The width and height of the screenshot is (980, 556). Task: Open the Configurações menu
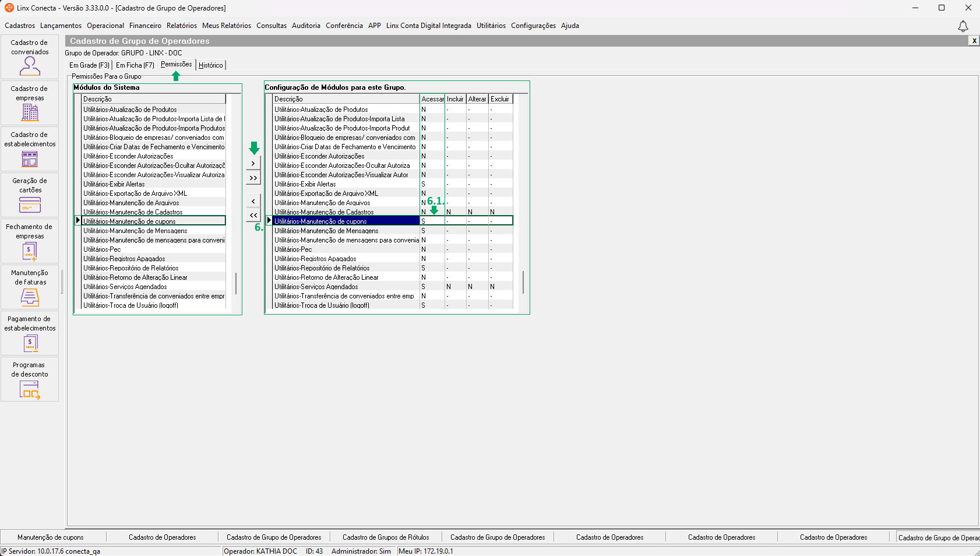(533, 26)
